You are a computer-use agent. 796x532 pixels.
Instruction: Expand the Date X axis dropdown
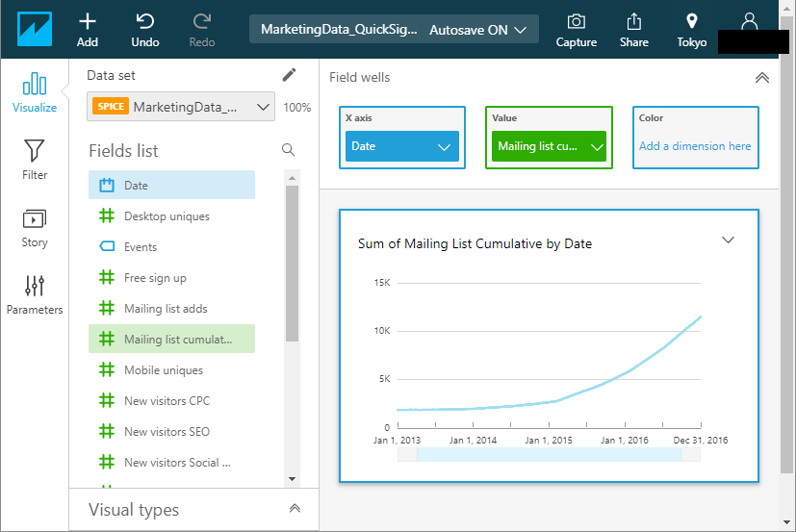444,147
